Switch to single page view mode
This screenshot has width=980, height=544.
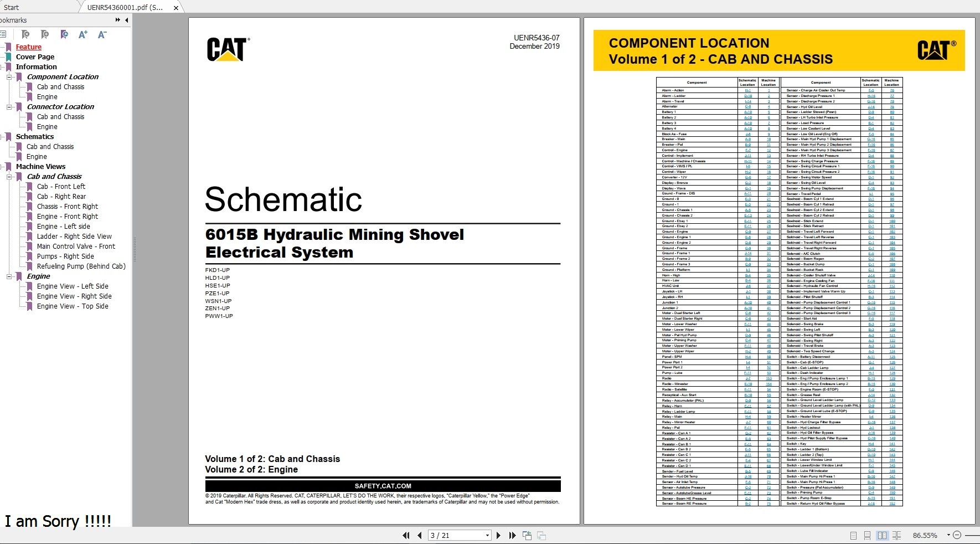(853, 535)
